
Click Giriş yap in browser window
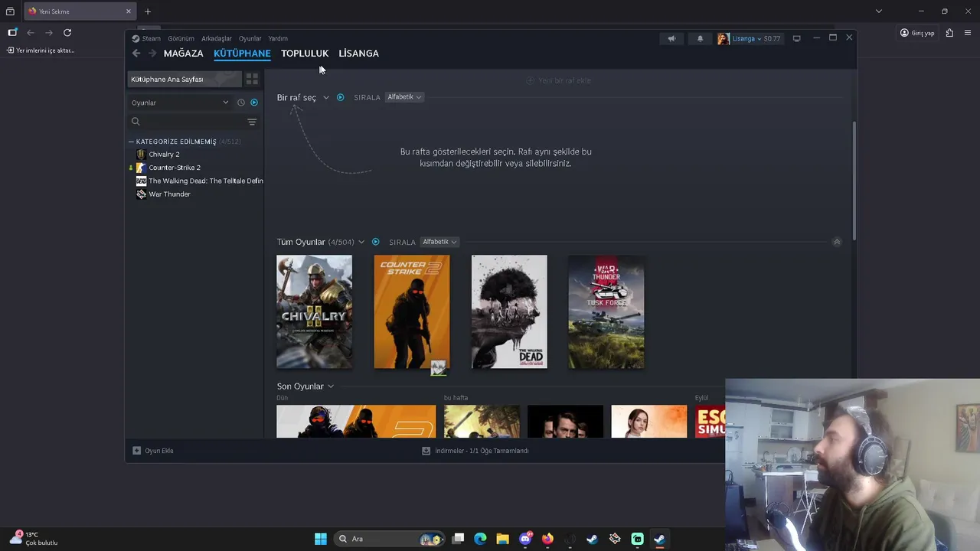click(917, 33)
